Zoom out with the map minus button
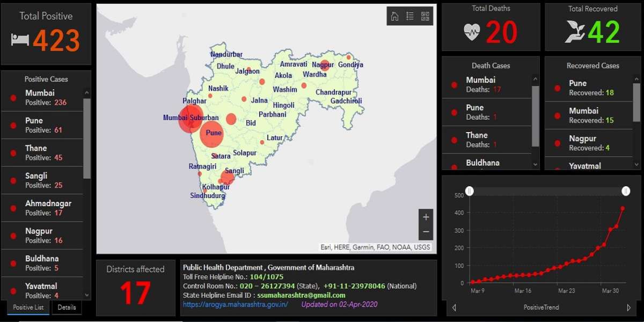The height and width of the screenshot is (322, 644). 426,232
